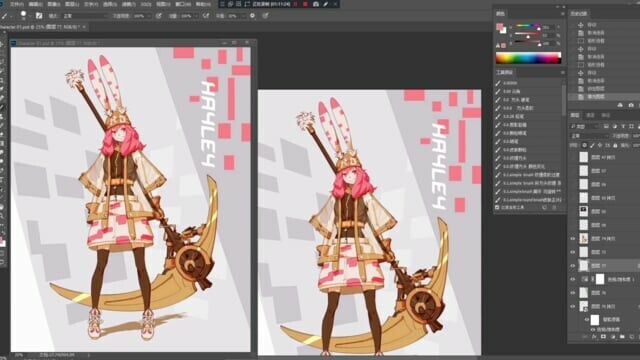Click pressure-for-size icon right of the smoothing gear

pyautogui.click(x=265, y=16)
